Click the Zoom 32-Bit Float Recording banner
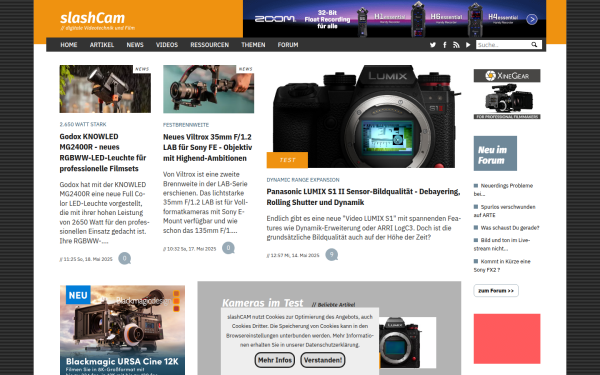Image resolution: width=600 pixels, height=375 pixels. pyautogui.click(x=394, y=18)
